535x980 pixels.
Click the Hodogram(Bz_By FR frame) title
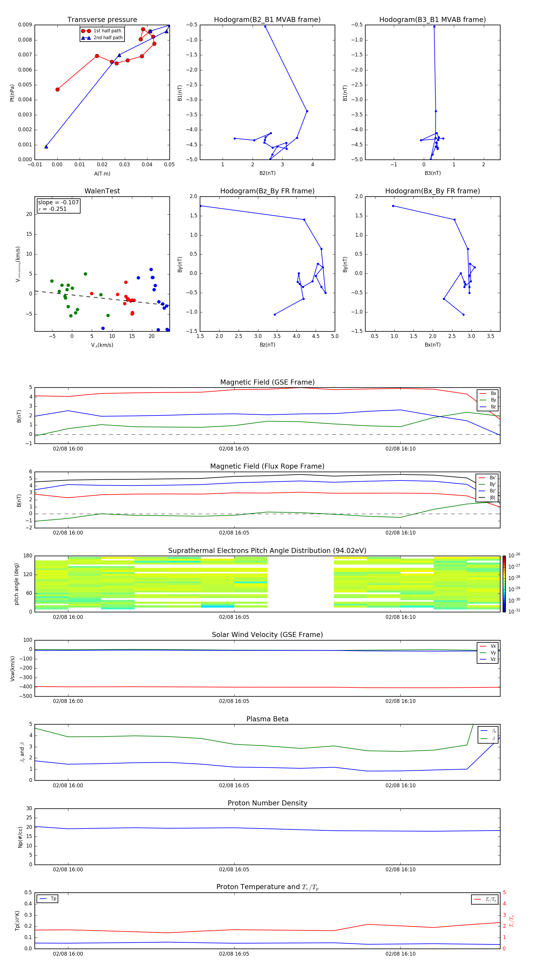[267, 191]
